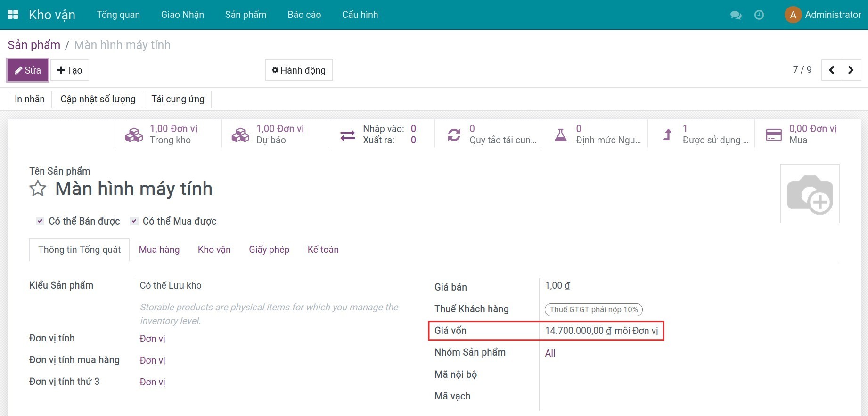Screen dimensions: 868x416
Task: Go to the next product record arrow
Action: pyautogui.click(x=851, y=70)
